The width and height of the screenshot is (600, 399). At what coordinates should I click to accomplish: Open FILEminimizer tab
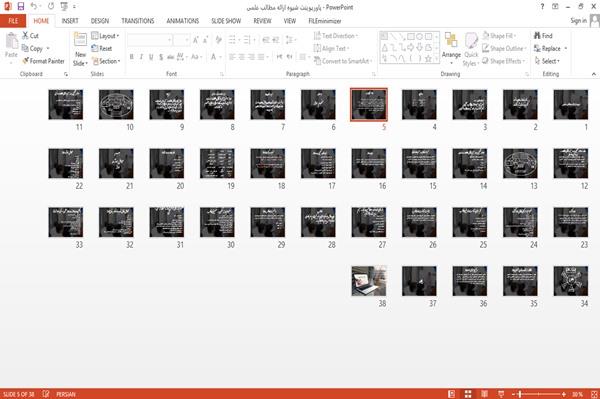pyautogui.click(x=325, y=21)
